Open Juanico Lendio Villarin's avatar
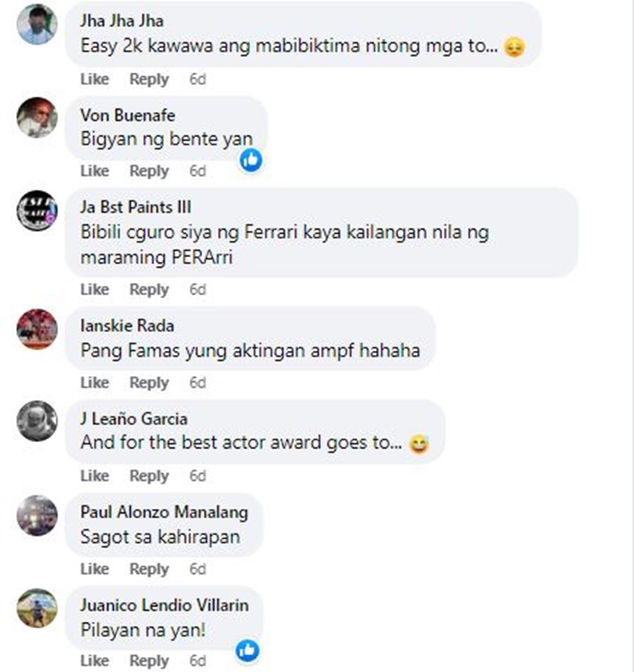 coord(37,608)
